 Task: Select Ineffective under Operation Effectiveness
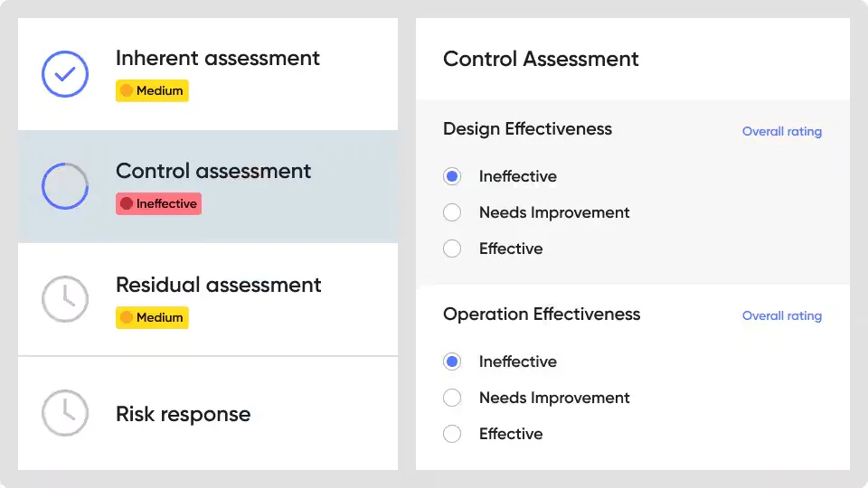click(x=452, y=361)
